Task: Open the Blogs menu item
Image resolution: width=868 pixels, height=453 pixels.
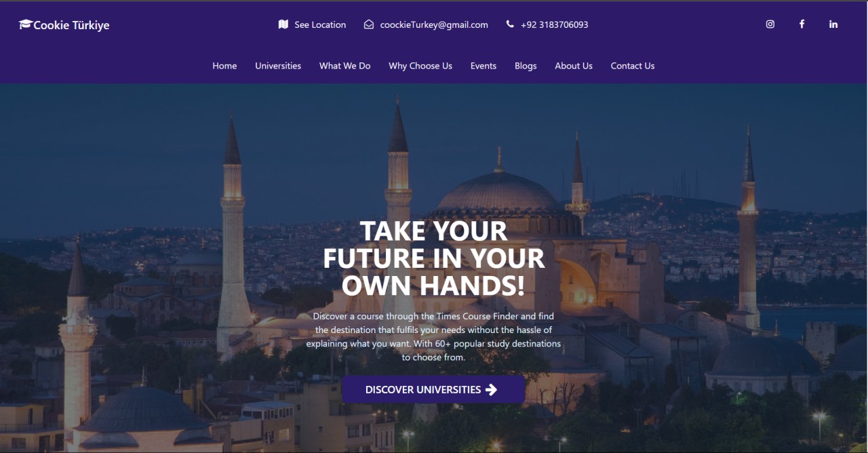Action: coord(526,66)
